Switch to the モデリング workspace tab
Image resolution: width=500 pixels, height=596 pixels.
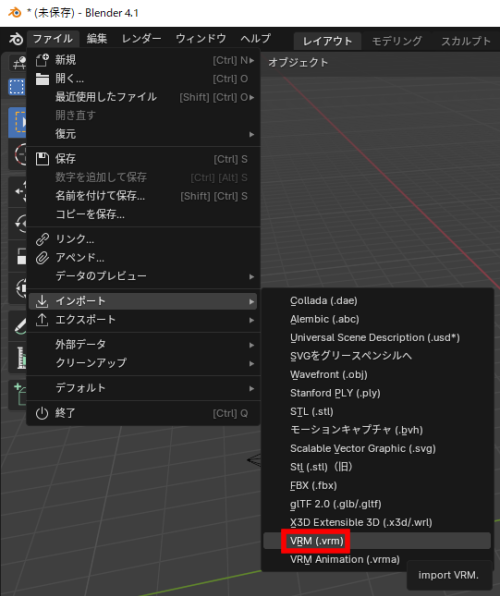click(x=397, y=41)
